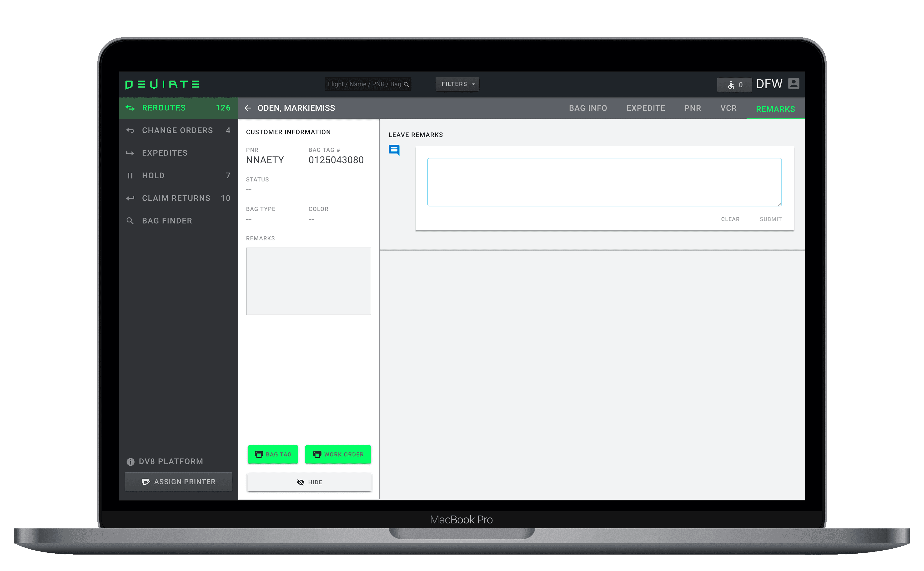Click the user account profile icon
Image resolution: width=924 pixels, height=571 pixels.
tap(794, 84)
